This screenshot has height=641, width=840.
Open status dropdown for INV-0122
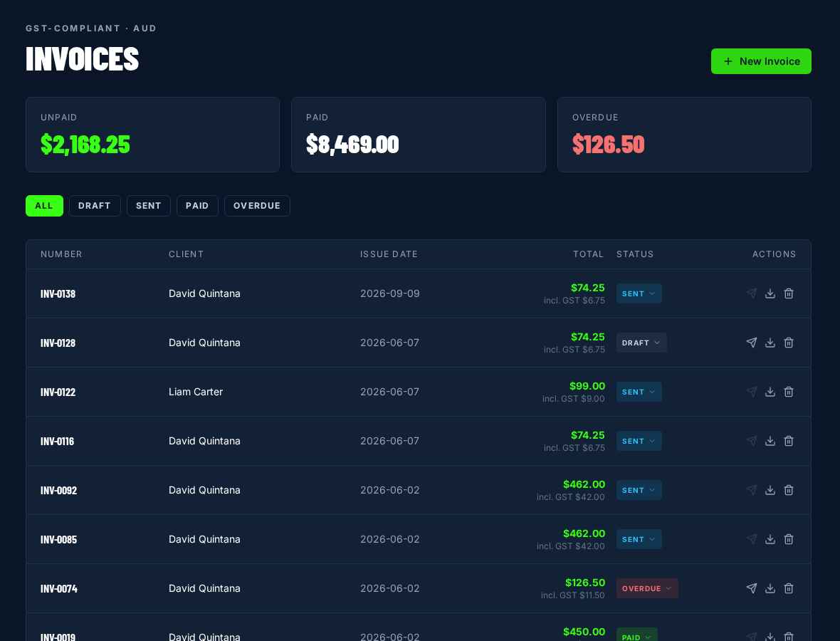[639, 392]
